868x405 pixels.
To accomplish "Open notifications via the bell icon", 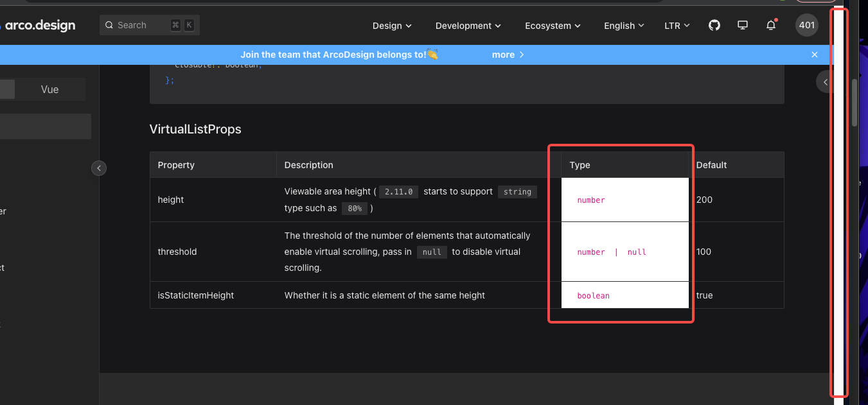I will (771, 25).
